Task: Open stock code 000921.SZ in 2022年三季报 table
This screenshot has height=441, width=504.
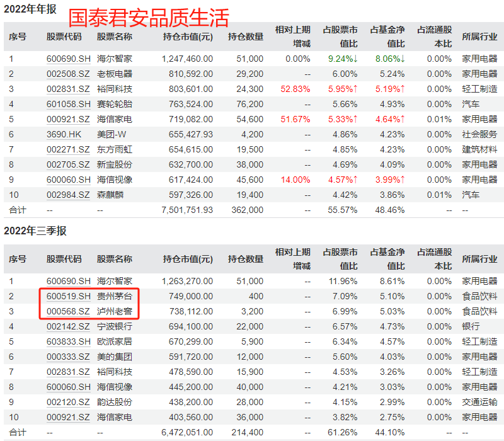Action: (68, 417)
